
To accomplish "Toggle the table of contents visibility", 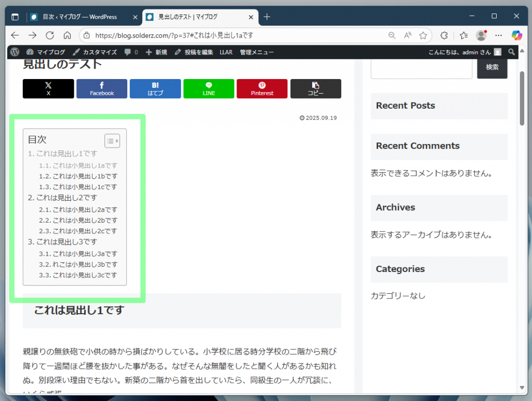I will pos(112,140).
